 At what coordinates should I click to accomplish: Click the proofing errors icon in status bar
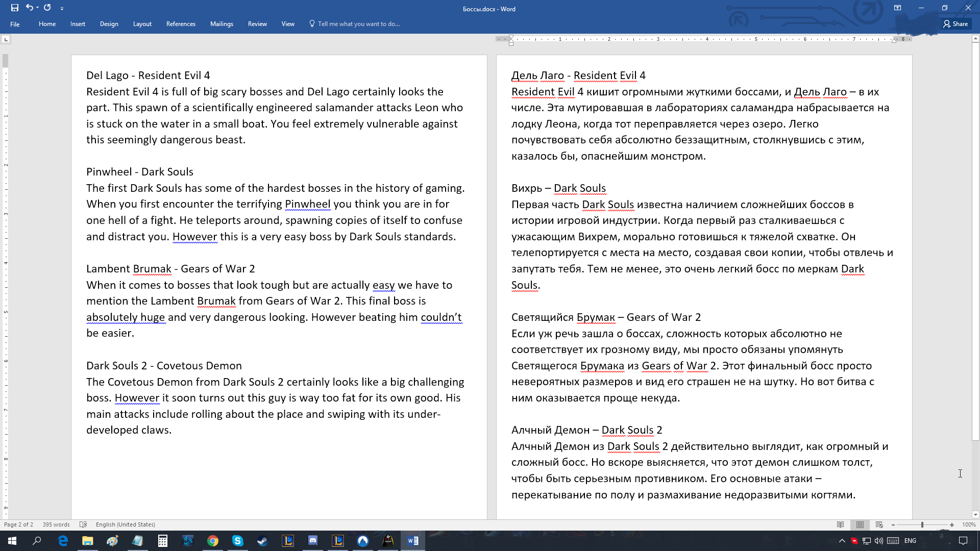(83, 524)
